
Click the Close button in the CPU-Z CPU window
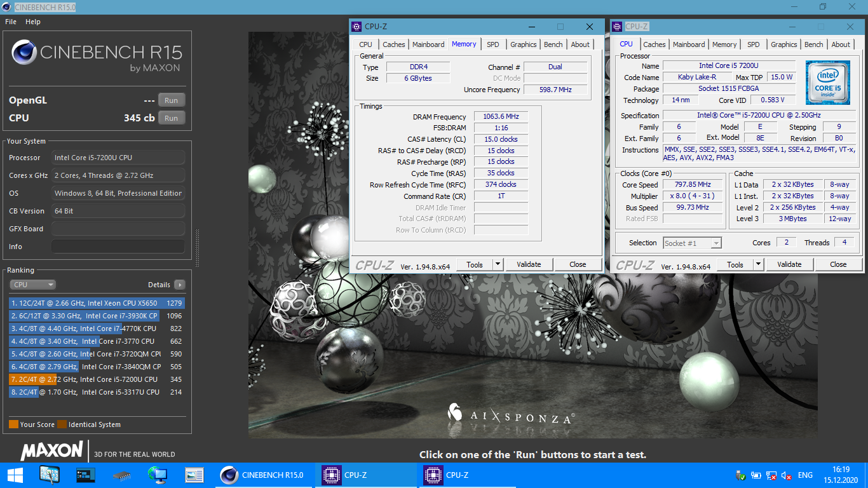(838, 265)
